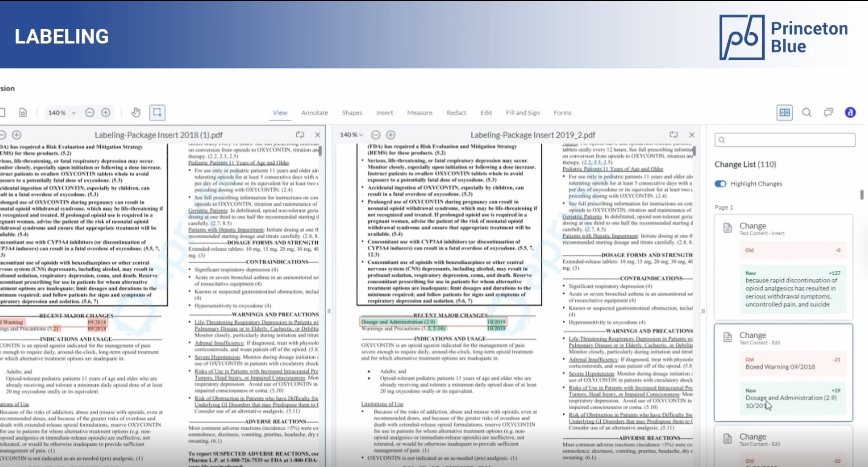Click the change list search field

pyautogui.click(x=785, y=140)
